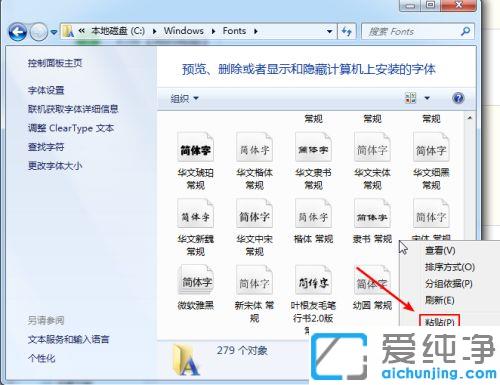Click the scrollbar up arrow in font list

[x=469, y=118]
